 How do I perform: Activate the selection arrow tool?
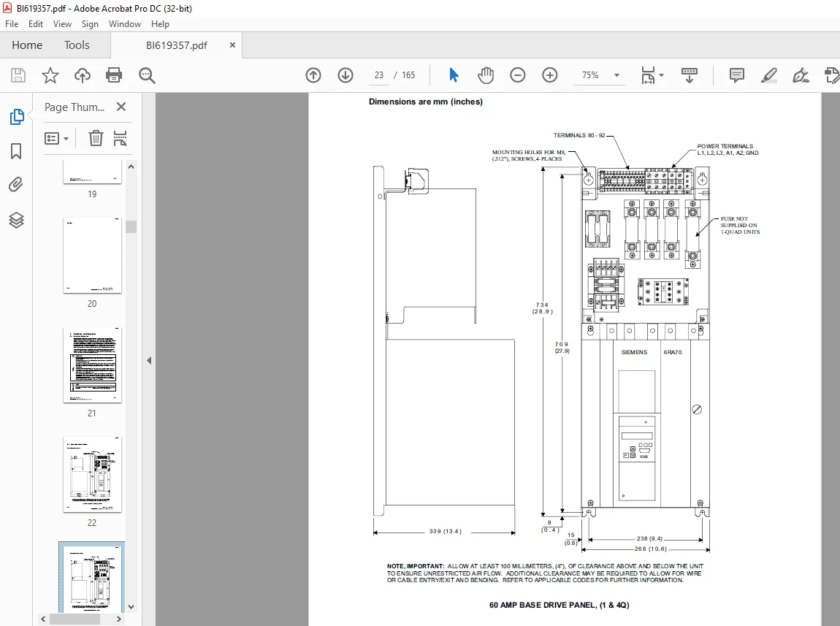click(x=454, y=75)
